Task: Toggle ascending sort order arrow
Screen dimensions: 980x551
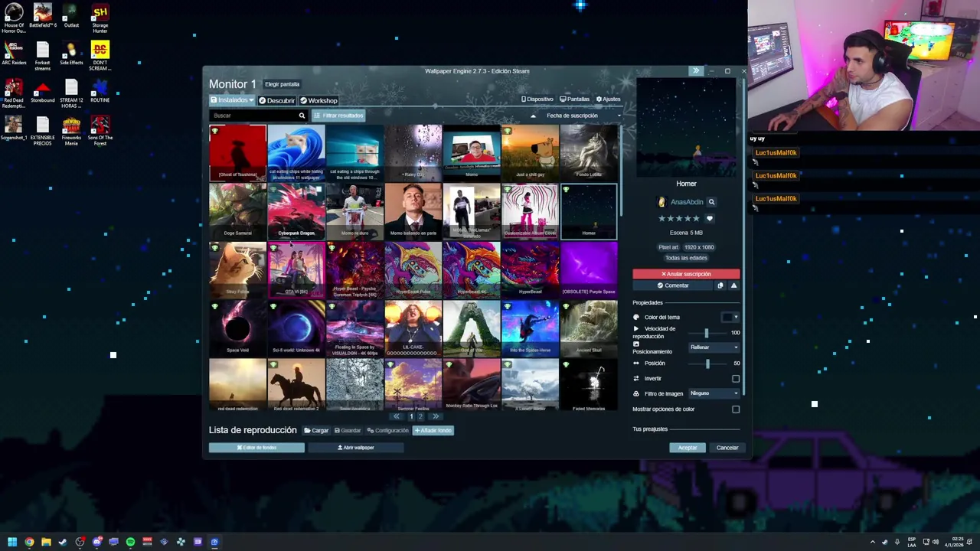Action: [533, 116]
